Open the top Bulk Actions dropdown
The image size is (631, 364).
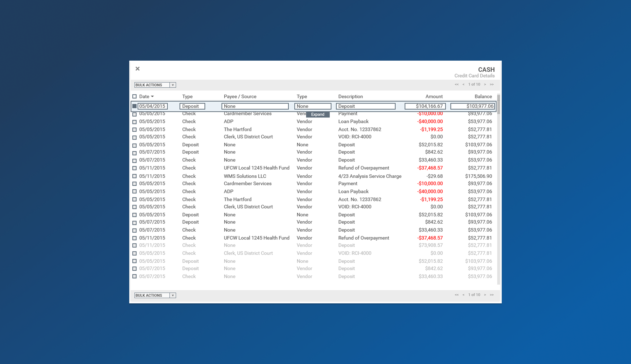point(155,85)
